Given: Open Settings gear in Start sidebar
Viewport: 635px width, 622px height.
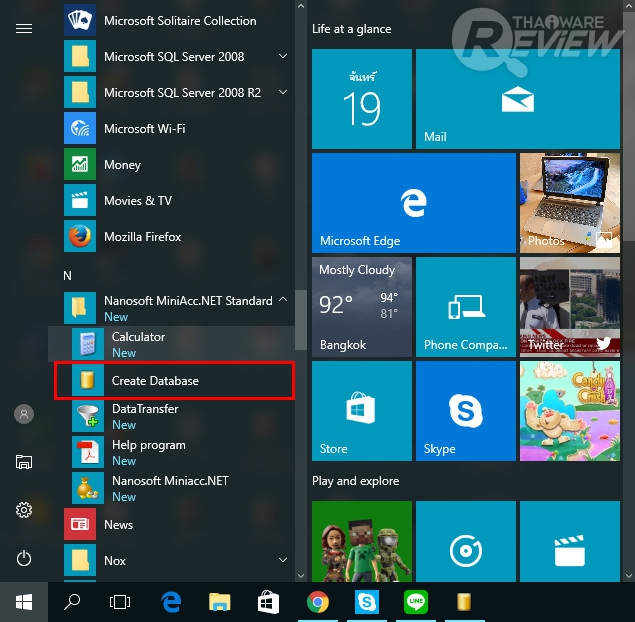Looking at the screenshot, I should coord(24,510).
